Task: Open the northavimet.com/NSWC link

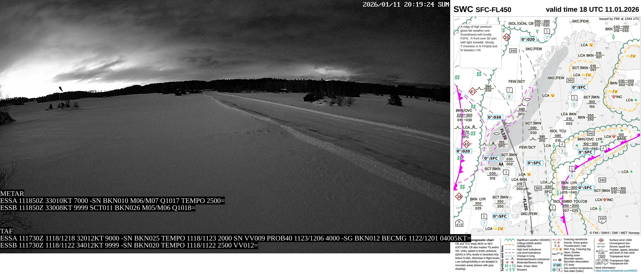Action: [x=616, y=270]
